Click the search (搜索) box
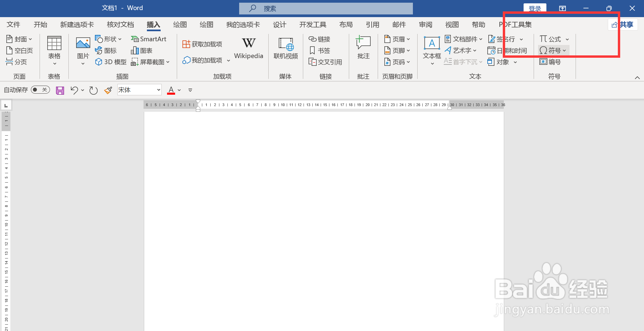This screenshot has width=644, height=331. click(x=326, y=8)
